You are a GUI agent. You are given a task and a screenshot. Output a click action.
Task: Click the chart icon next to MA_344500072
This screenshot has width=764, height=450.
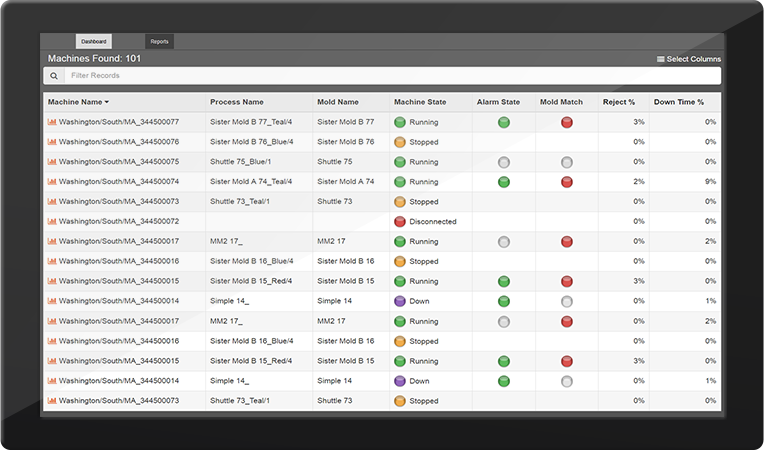52,221
